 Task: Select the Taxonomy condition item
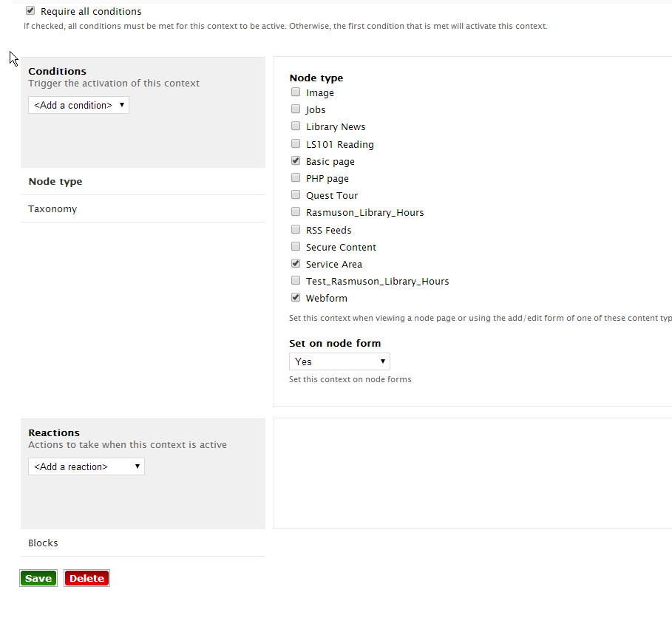pyautogui.click(x=143, y=208)
